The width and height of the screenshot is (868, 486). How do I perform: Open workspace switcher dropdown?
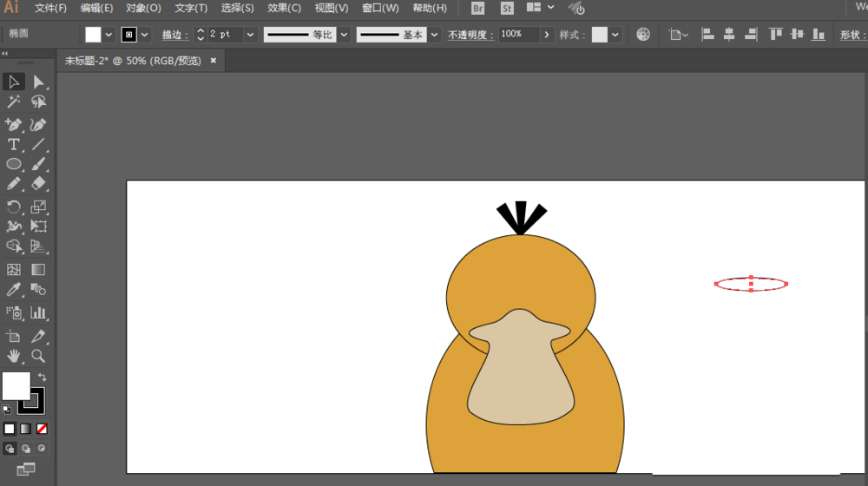click(550, 7)
